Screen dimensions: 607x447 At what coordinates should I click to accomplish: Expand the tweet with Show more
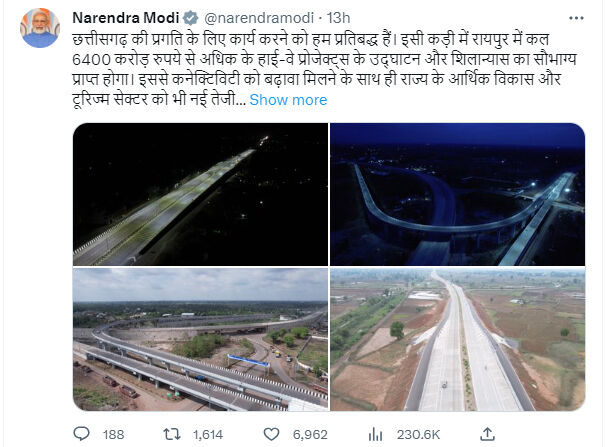point(288,99)
